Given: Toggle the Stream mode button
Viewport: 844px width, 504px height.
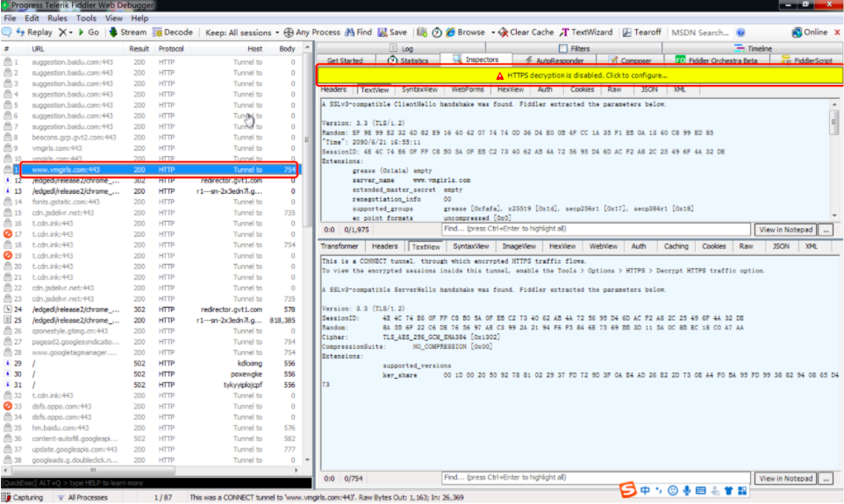Looking at the screenshot, I should [x=127, y=32].
